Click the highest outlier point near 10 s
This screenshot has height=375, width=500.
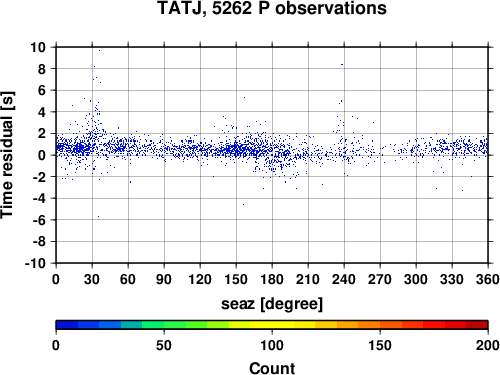99,51
